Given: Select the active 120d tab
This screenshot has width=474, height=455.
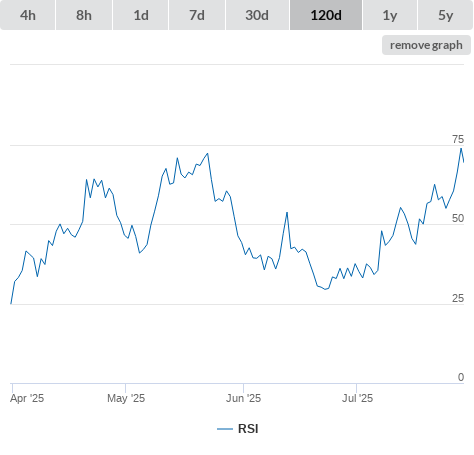Looking at the screenshot, I should click(326, 15).
